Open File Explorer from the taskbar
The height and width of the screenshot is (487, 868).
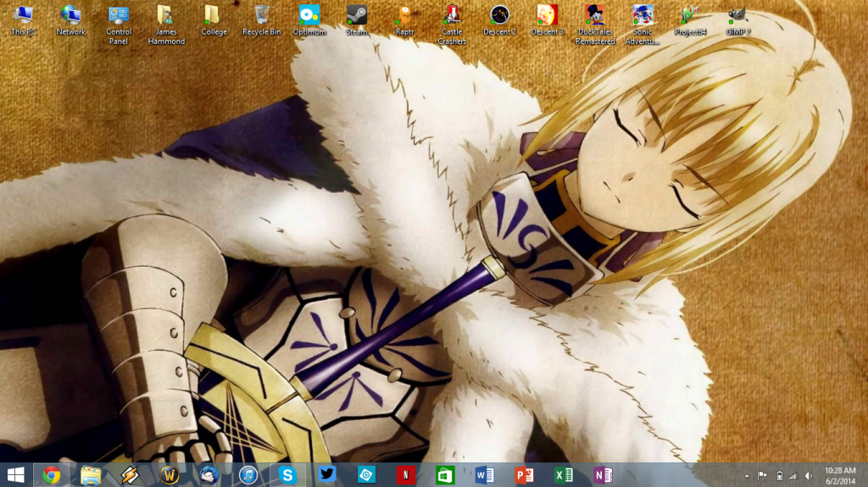91,475
